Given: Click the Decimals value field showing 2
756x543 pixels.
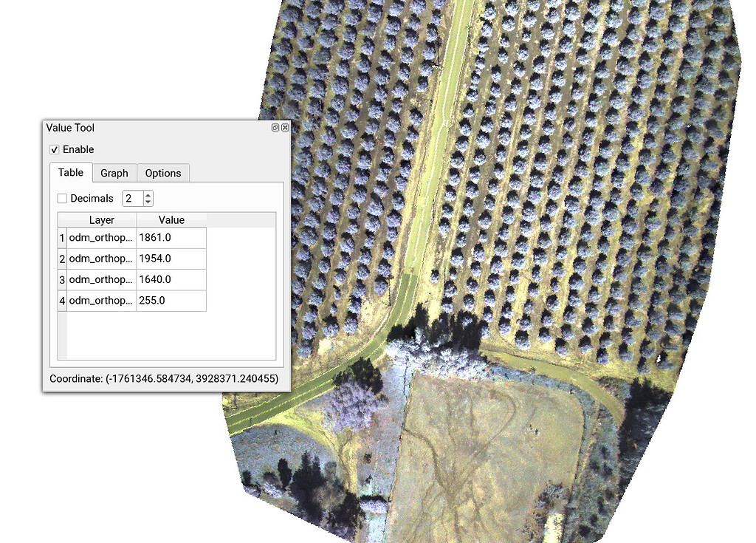Looking at the screenshot, I should [133, 198].
